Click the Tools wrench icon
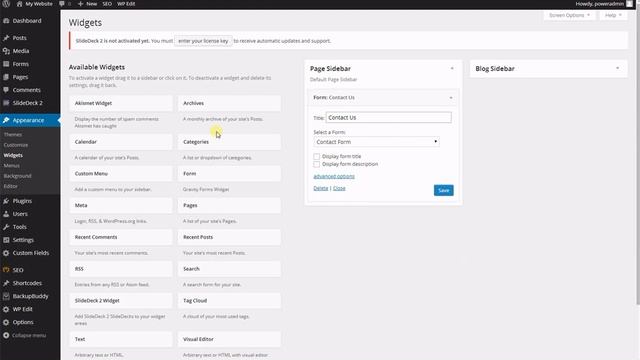Viewport: 640px width, 360px height. click(x=6, y=227)
